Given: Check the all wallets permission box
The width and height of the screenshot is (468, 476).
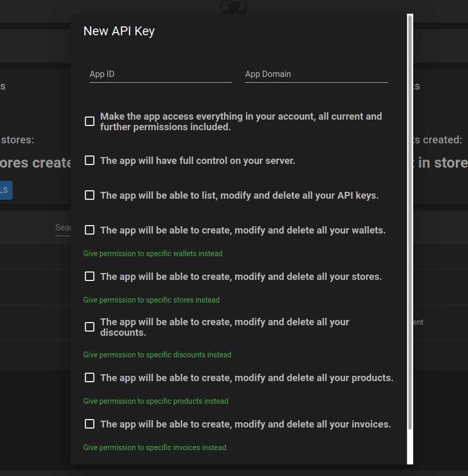Looking at the screenshot, I should pyautogui.click(x=90, y=230).
